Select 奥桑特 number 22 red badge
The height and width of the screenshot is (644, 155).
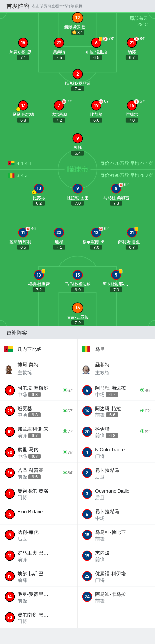click(x=59, y=43)
